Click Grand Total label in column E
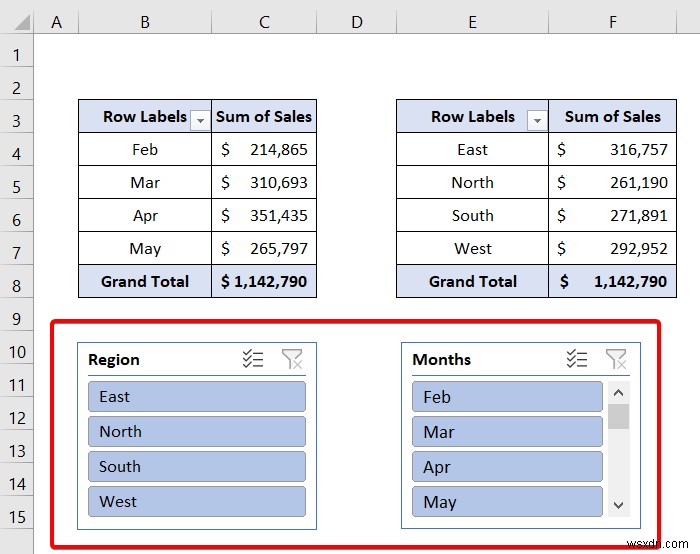The width and height of the screenshot is (700, 554). (x=472, y=281)
